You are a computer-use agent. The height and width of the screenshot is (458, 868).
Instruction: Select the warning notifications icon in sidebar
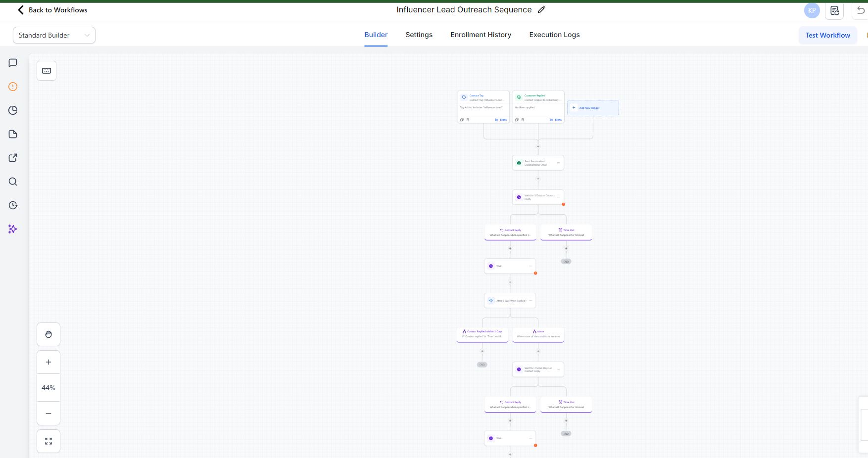[12, 87]
